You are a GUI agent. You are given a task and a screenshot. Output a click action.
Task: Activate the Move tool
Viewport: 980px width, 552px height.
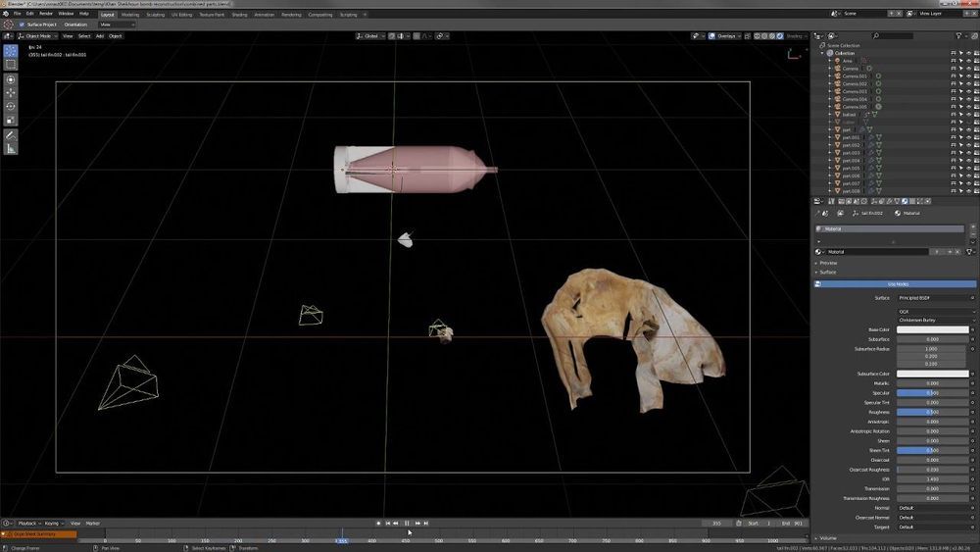pos(11,92)
